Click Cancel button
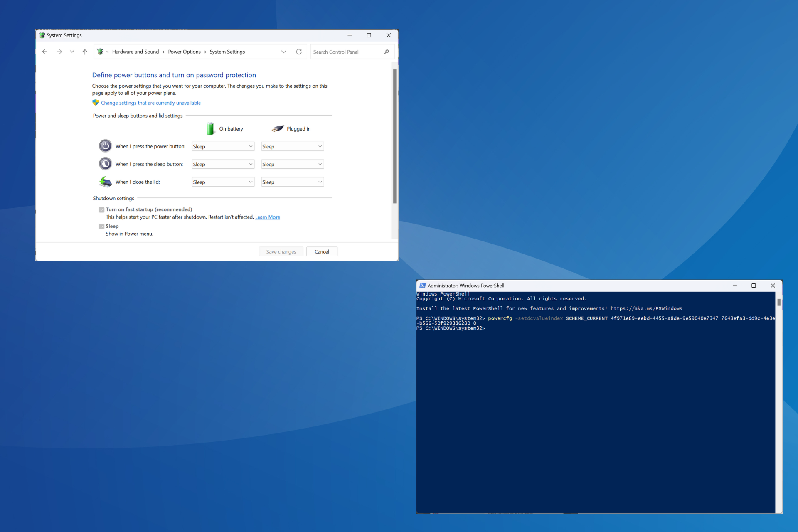Image resolution: width=798 pixels, height=532 pixels. tap(321, 252)
